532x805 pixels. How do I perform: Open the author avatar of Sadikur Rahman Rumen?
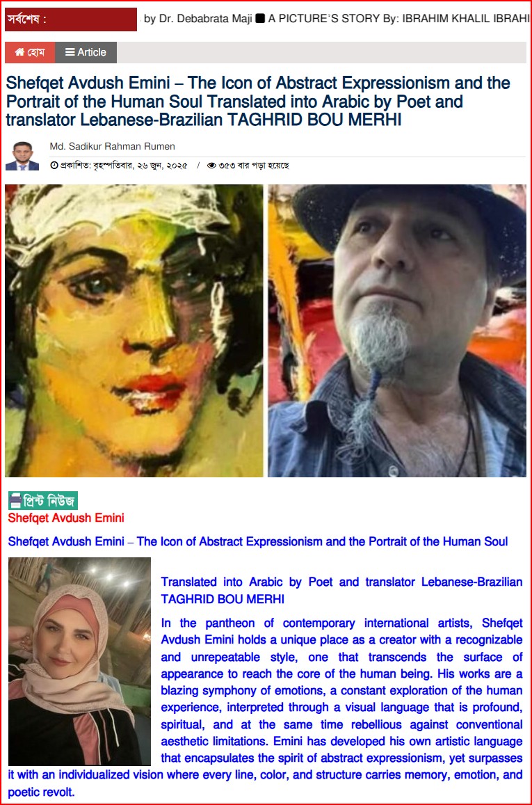[x=22, y=156]
